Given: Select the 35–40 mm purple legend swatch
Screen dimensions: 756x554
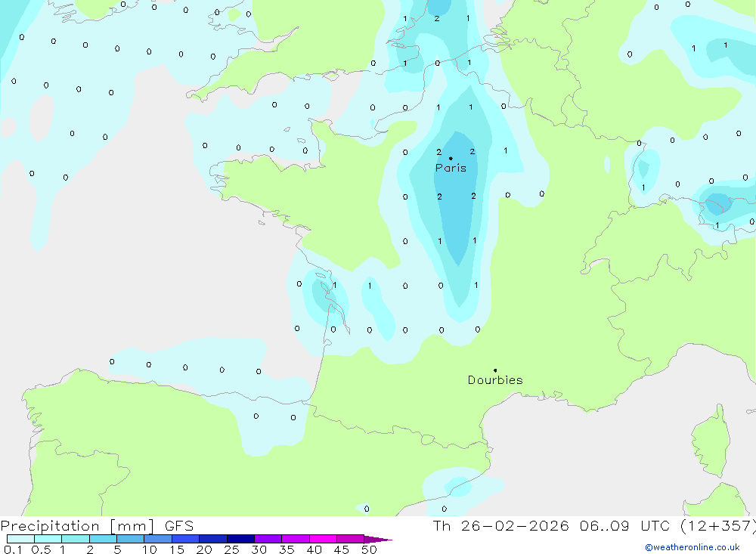Looking at the screenshot, I should (x=296, y=539).
